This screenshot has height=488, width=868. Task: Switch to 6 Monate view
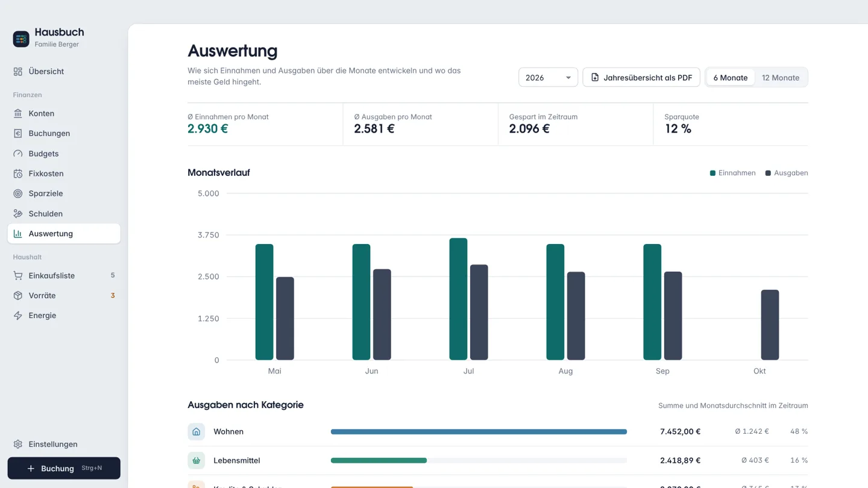pyautogui.click(x=731, y=77)
